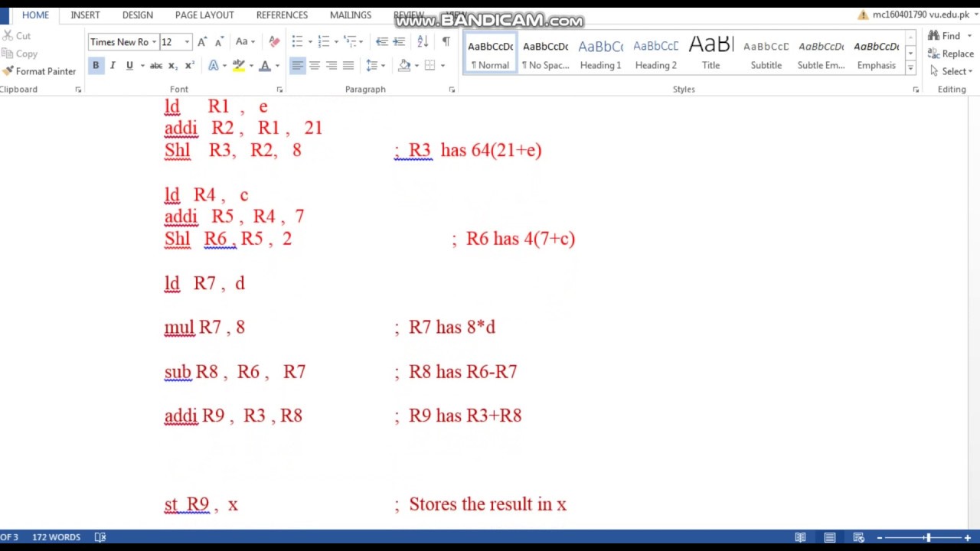980x551 pixels.
Task: Toggle Italic formatting
Action: pyautogui.click(x=113, y=66)
